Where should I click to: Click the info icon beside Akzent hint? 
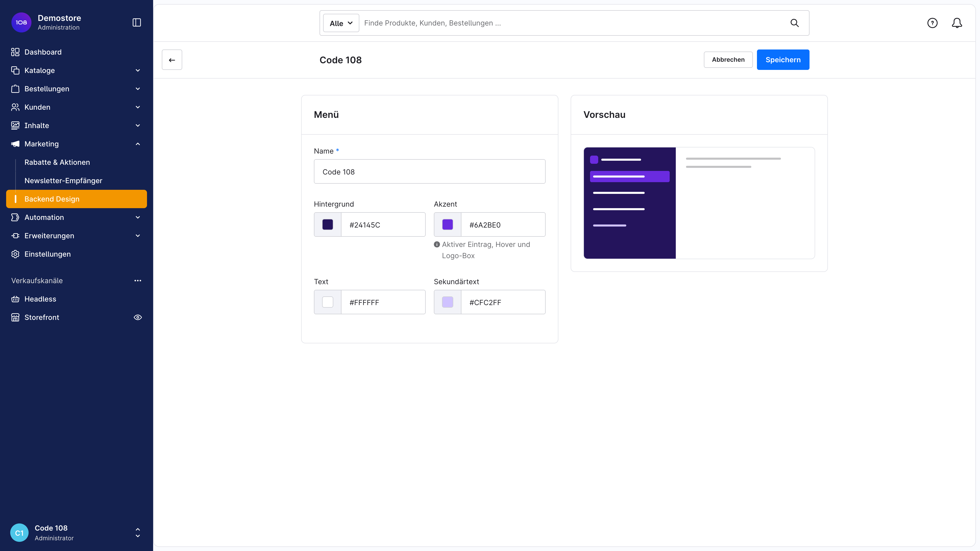pos(437,245)
